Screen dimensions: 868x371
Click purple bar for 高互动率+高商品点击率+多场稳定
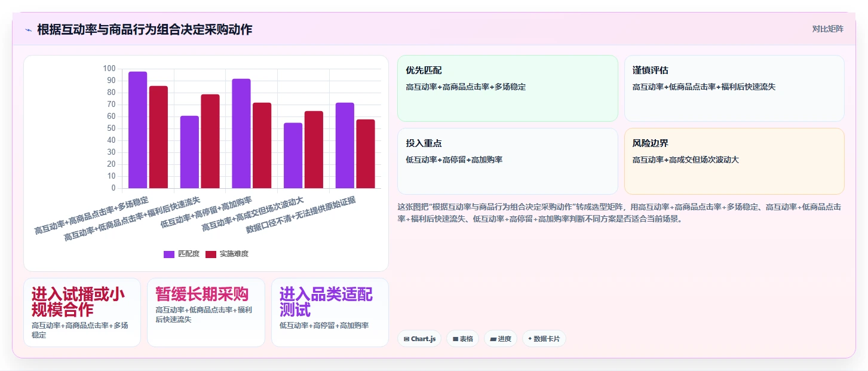(x=138, y=130)
